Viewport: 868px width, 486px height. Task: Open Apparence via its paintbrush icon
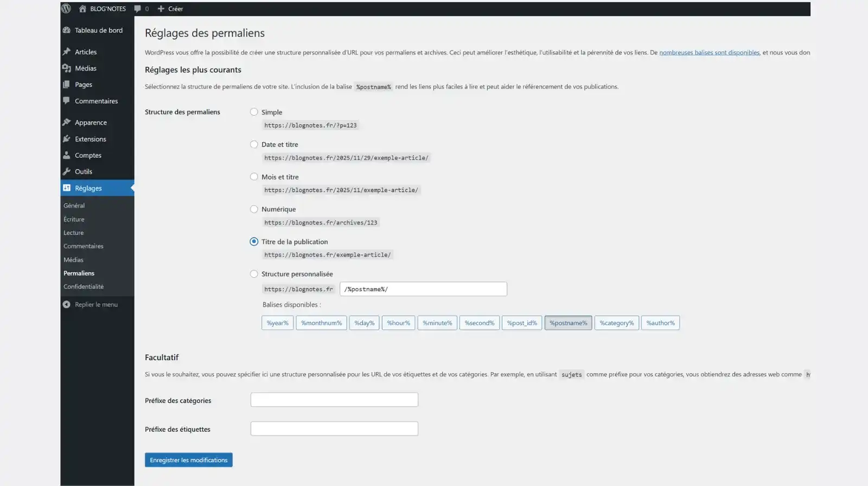point(67,123)
